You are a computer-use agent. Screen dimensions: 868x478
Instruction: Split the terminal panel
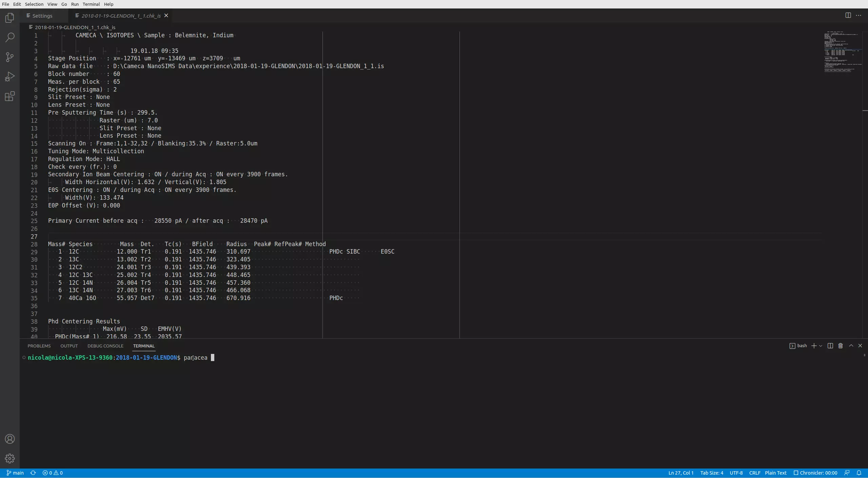(x=830, y=346)
